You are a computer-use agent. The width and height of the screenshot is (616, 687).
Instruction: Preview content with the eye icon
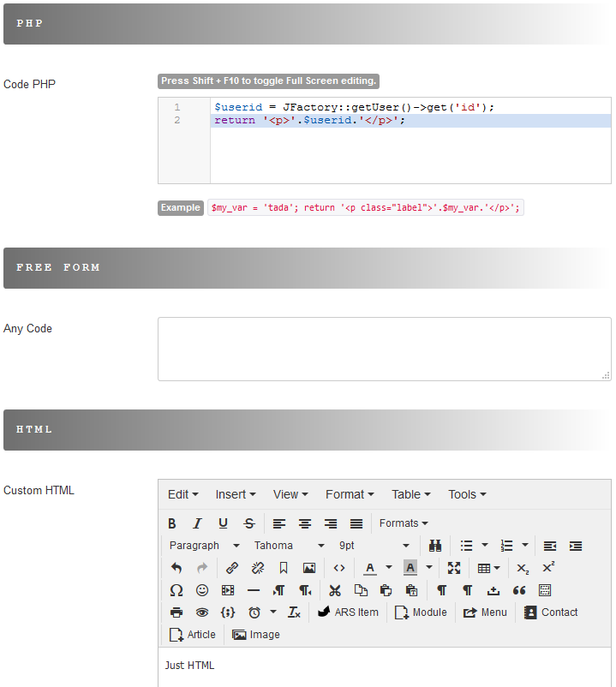pyautogui.click(x=202, y=612)
